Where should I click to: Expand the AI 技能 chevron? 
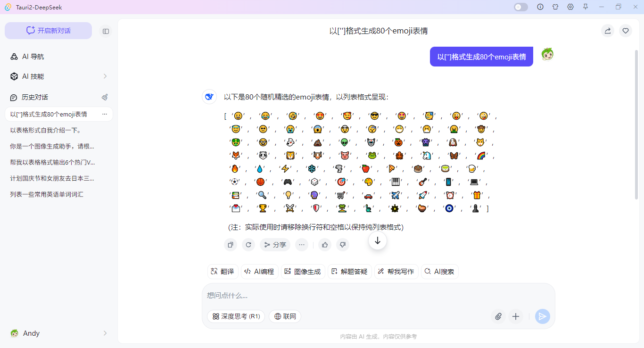(x=105, y=76)
